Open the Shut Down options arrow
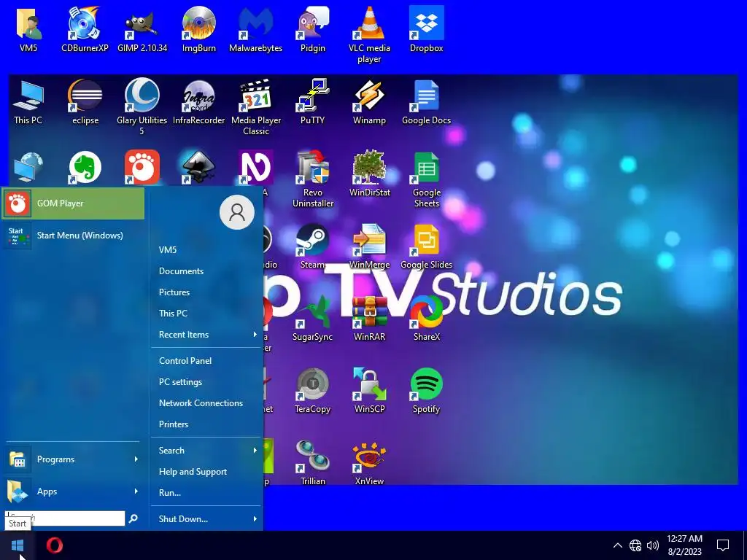 pos(255,518)
